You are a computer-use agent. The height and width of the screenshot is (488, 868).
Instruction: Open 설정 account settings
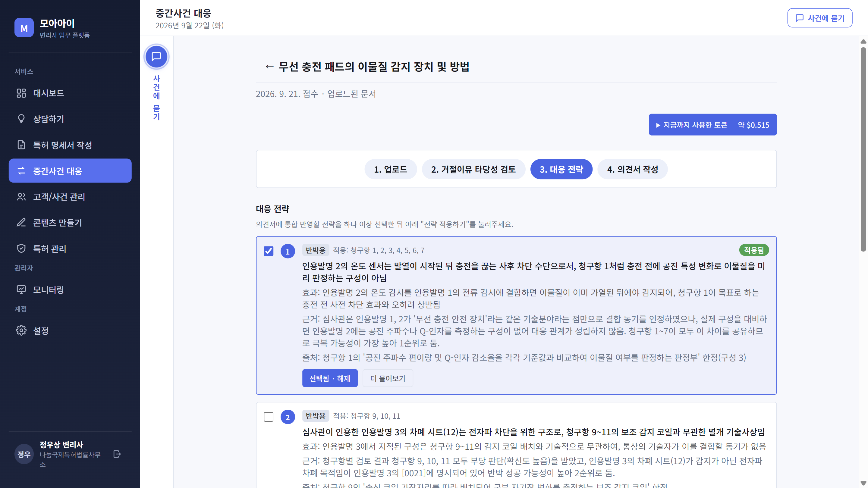70,330
